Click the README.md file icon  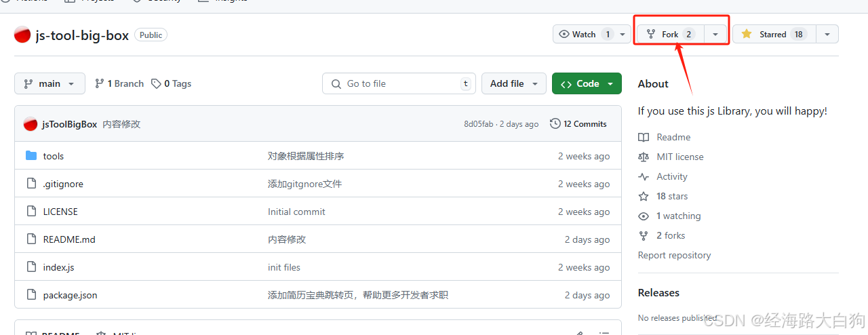click(x=31, y=239)
